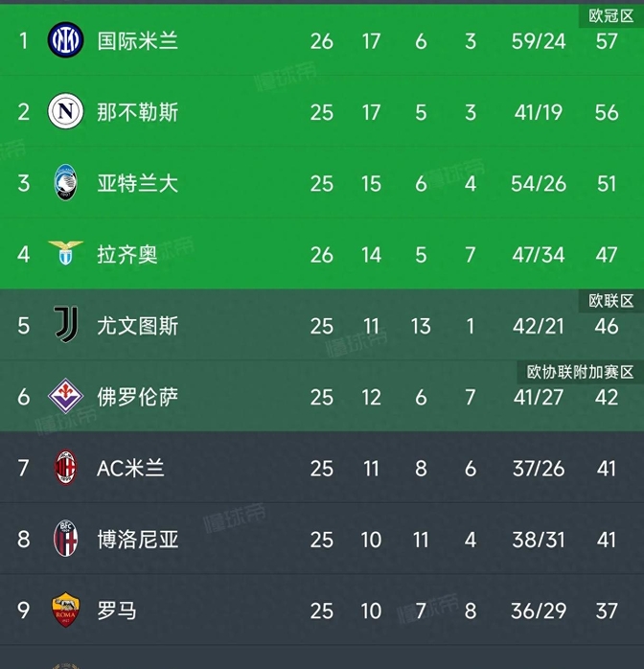
Task: Click the 欧协联附加赛区 zone label
Action: pos(581,372)
